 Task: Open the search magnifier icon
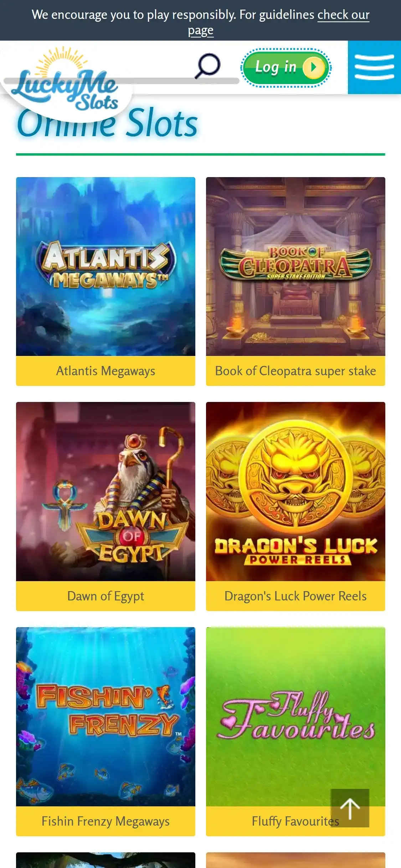[x=207, y=66]
